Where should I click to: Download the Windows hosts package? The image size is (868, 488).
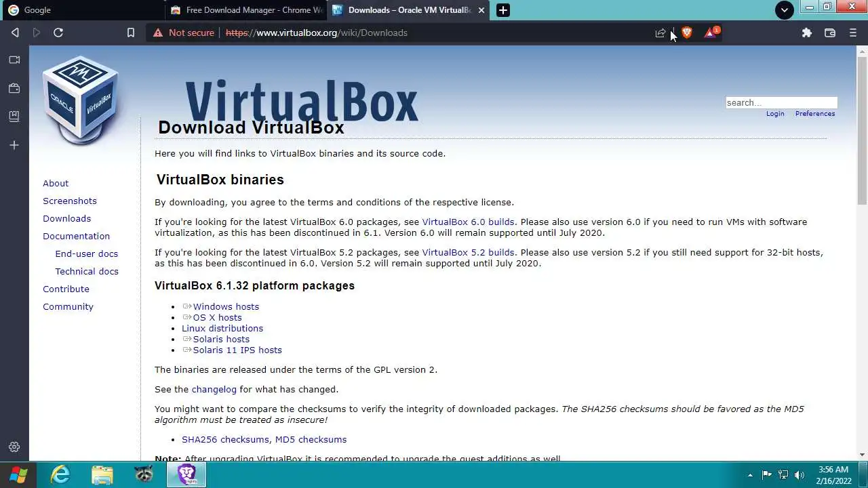coord(226,306)
